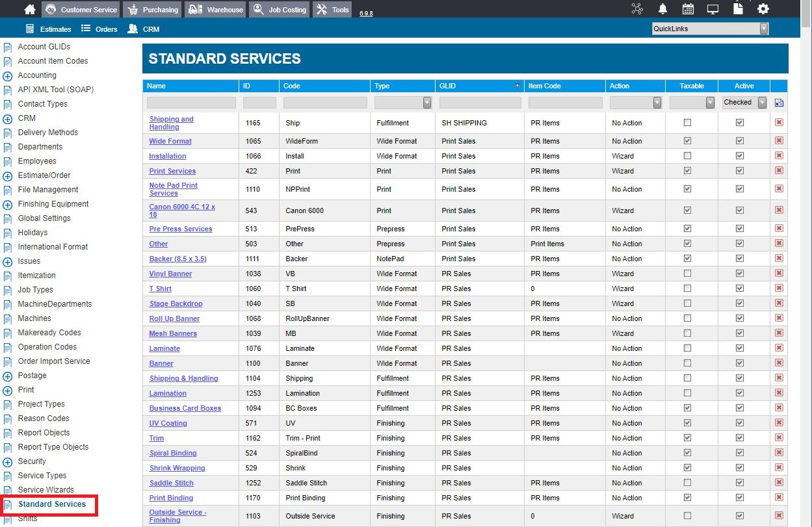
Task: Click the CRM people icon
Action: pyautogui.click(x=133, y=29)
